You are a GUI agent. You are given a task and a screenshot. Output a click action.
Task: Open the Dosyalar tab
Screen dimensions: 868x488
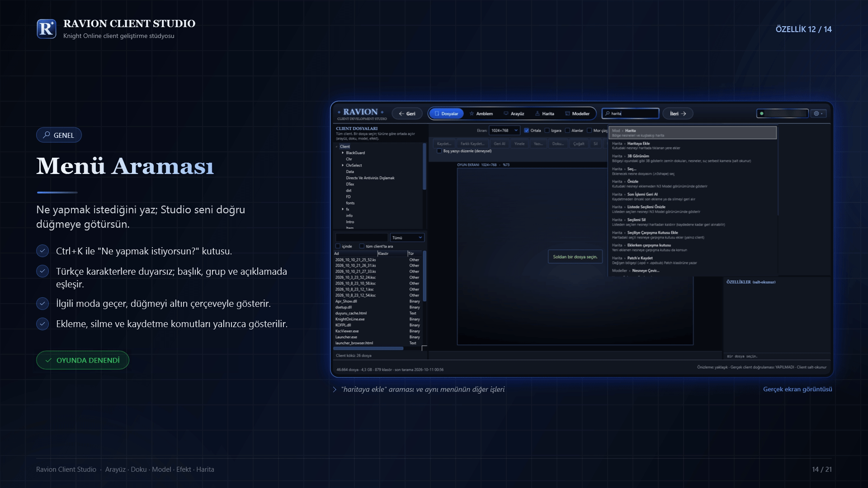[446, 113]
